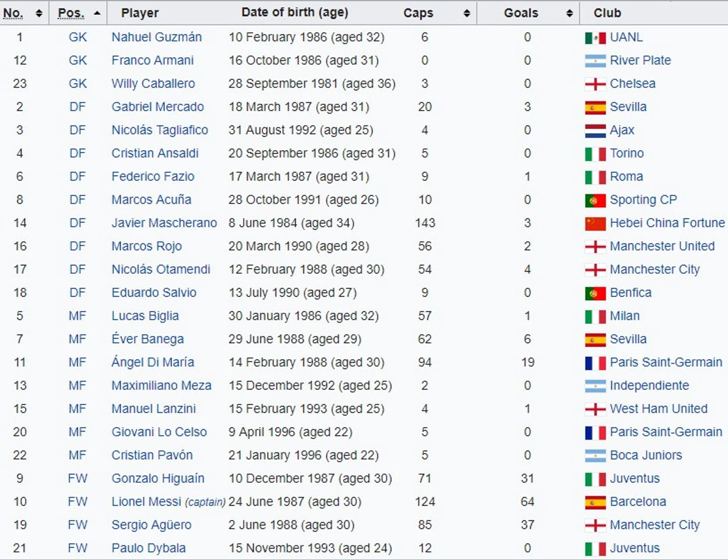728x560 pixels.
Task: Click the Mexico flag next to UANL
Action: (595, 38)
